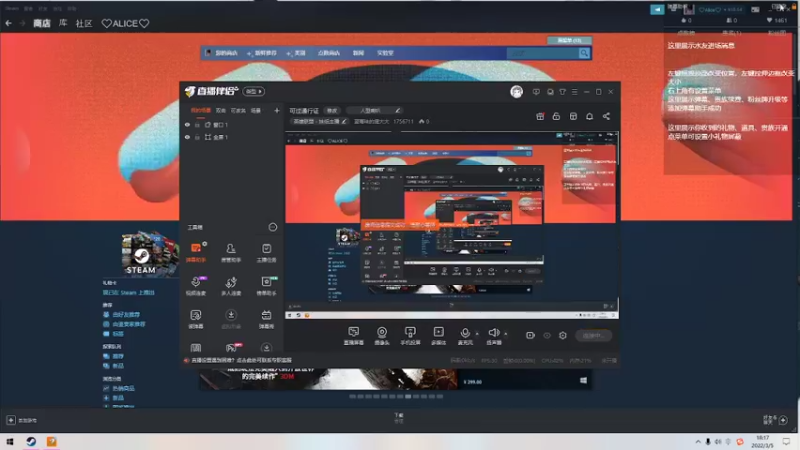
Task: Click 添加游戏 at Steam's bottom left
Action: pyautogui.click(x=22, y=420)
